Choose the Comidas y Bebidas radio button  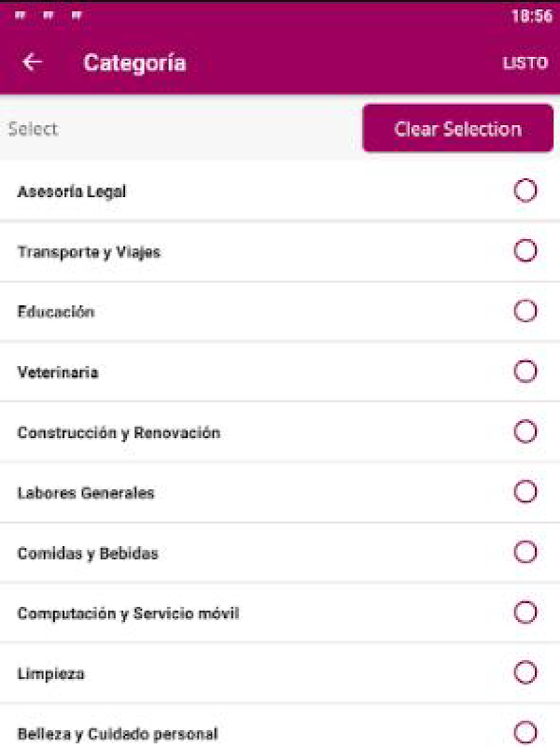(525, 553)
